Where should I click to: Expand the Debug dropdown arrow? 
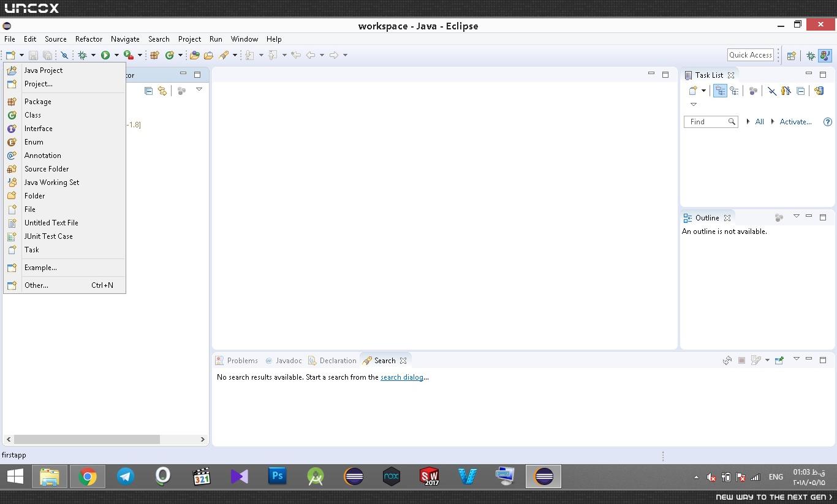(x=93, y=55)
